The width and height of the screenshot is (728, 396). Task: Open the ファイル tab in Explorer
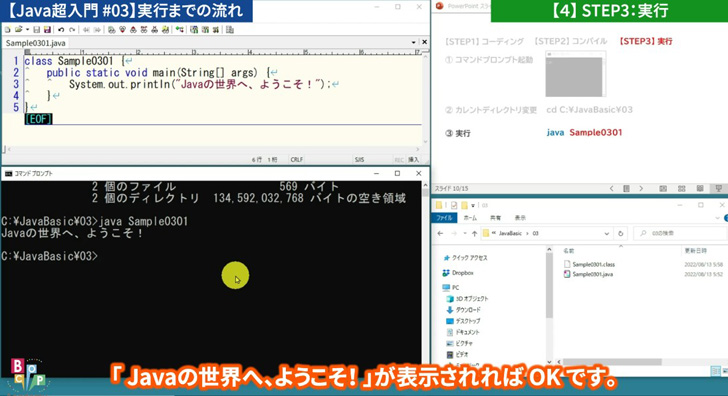pos(444,218)
